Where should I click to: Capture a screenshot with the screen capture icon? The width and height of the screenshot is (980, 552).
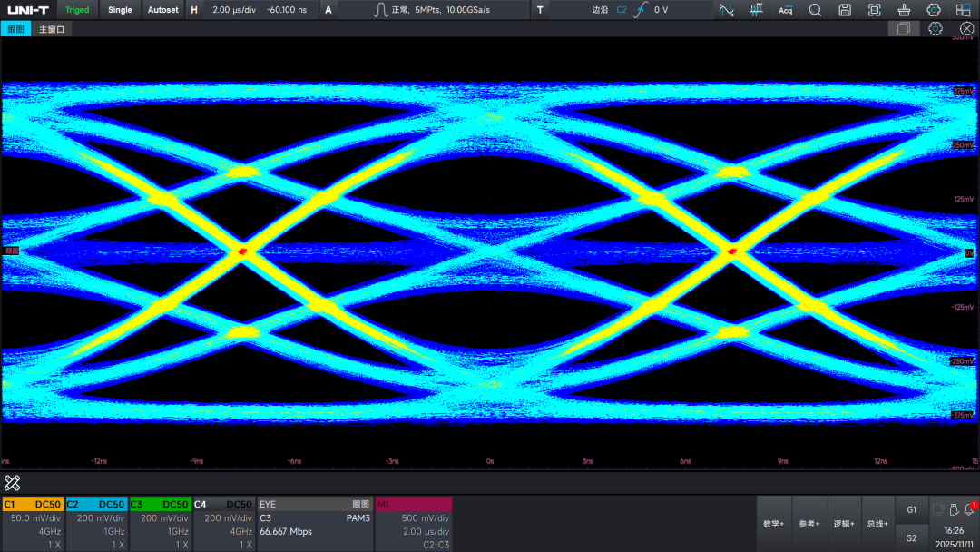[x=875, y=10]
